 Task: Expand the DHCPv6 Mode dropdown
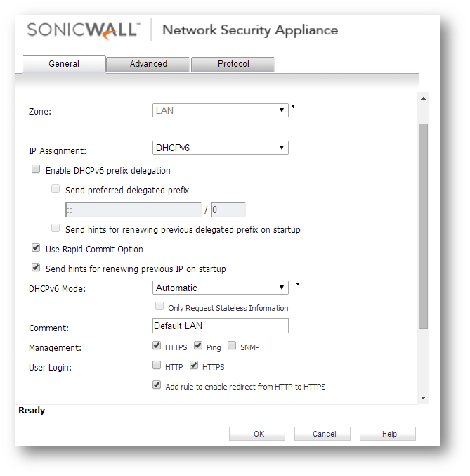[x=221, y=288]
